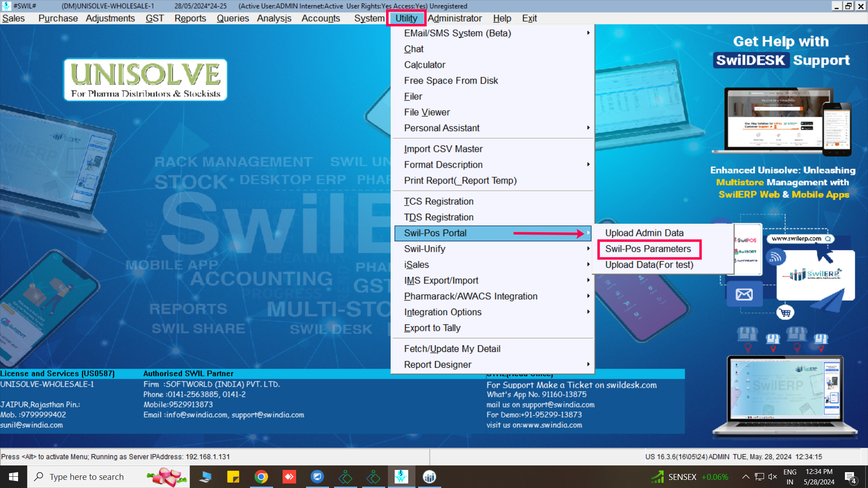Choose Upload Admin Data
Viewport: 868px width, 488px height.
[664, 233]
